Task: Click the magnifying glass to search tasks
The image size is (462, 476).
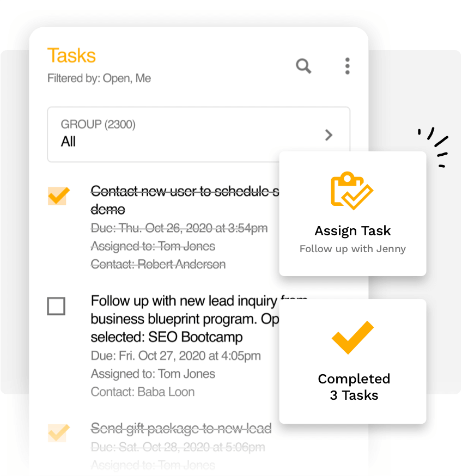Action: pos(303,66)
